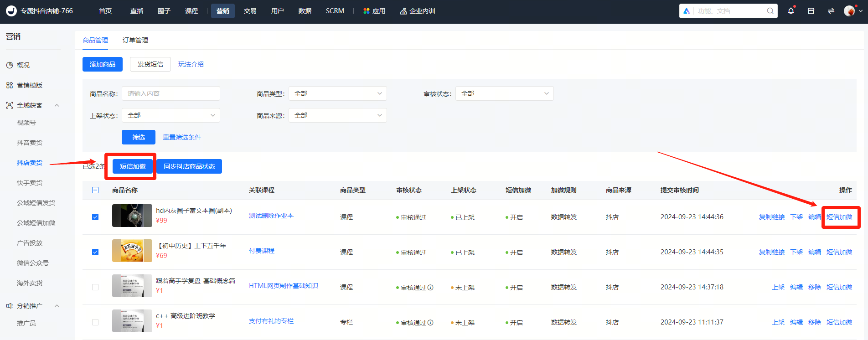The width and height of the screenshot is (868, 340).
Task: Collapse the 分销推广 sidebar section
Action: tap(57, 306)
